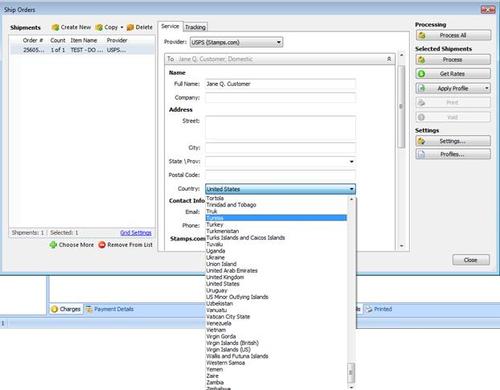The image size is (500, 390).
Task: Select Yemen in the country list
Action: pyautogui.click(x=276, y=369)
